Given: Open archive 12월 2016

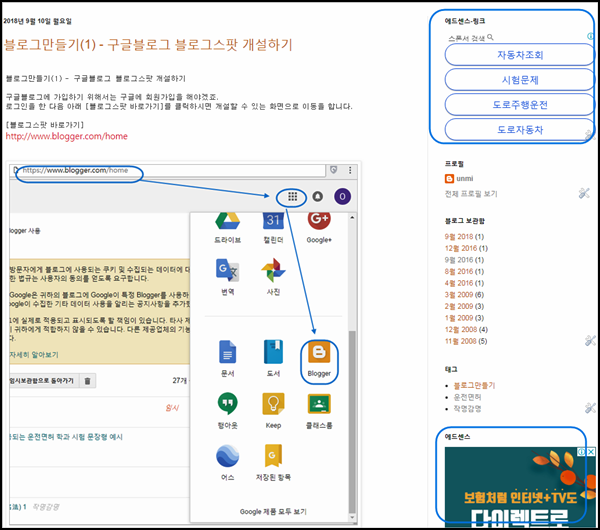Looking at the screenshot, I should (461, 248).
